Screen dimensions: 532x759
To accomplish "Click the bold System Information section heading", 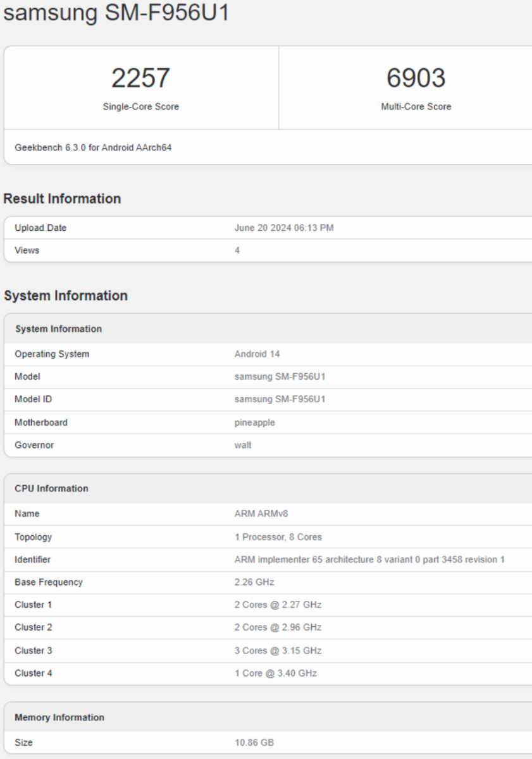I will [x=66, y=295].
